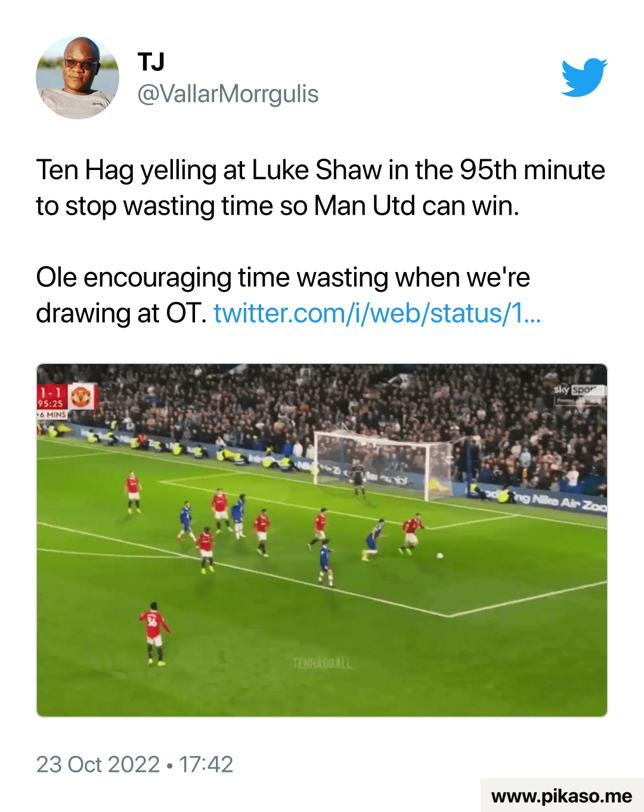Click the Sky Sports logo on the video

[578, 390]
